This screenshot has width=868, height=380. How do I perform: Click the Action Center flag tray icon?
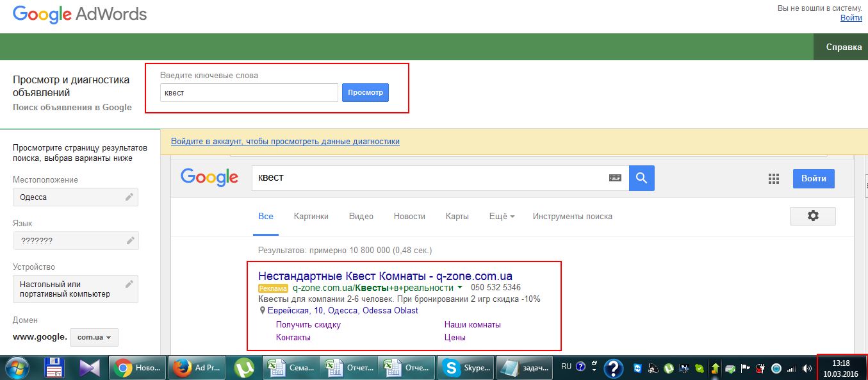click(x=745, y=368)
